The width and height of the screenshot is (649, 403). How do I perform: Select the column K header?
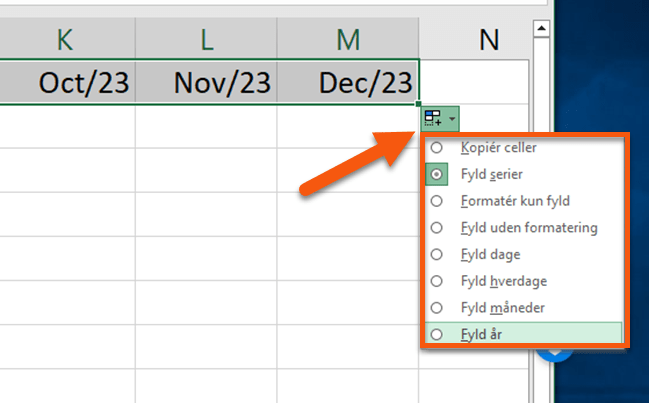(65, 38)
